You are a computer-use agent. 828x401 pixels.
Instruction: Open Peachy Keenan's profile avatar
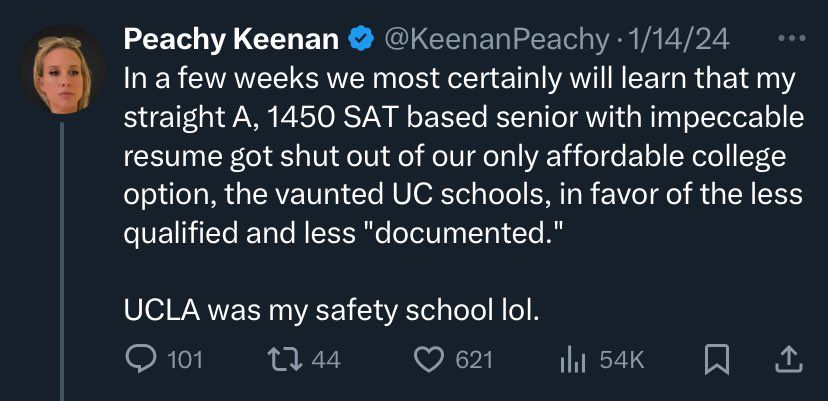click(x=62, y=71)
